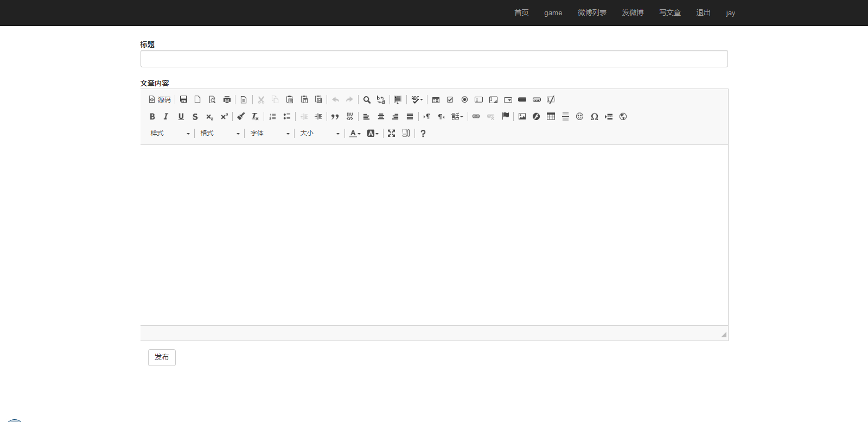
Task: Insert a Horizontal Line icon
Action: 565,117
